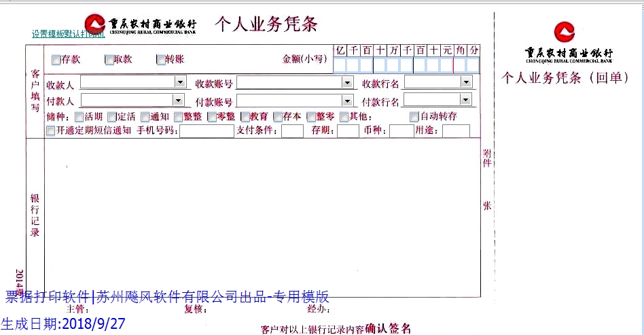Check the 存款 checkbox
This screenshot has height=335, width=644.
click(56, 60)
